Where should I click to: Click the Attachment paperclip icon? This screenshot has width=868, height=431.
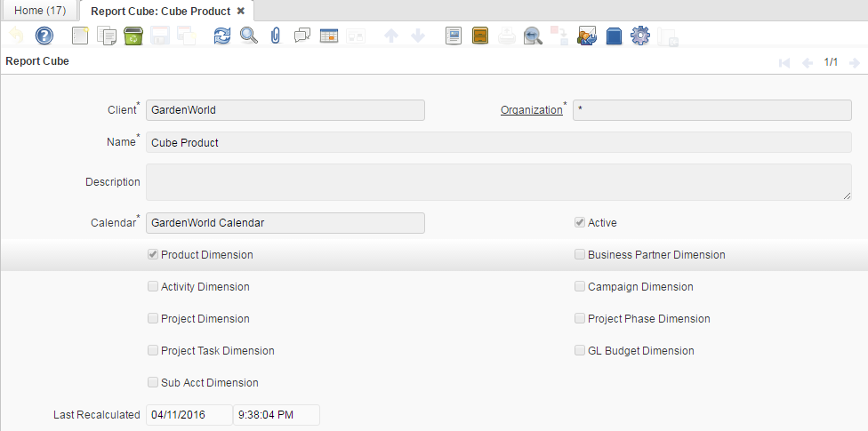pos(275,36)
